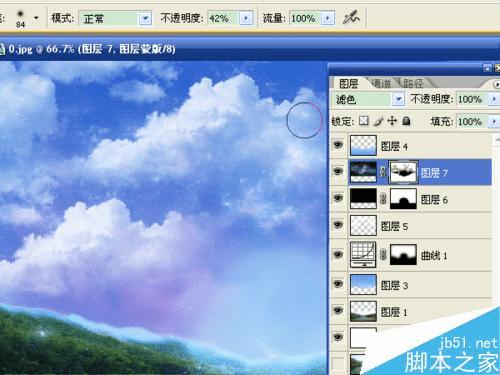Hide layer 图层 6 via eye icon

(x=338, y=198)
